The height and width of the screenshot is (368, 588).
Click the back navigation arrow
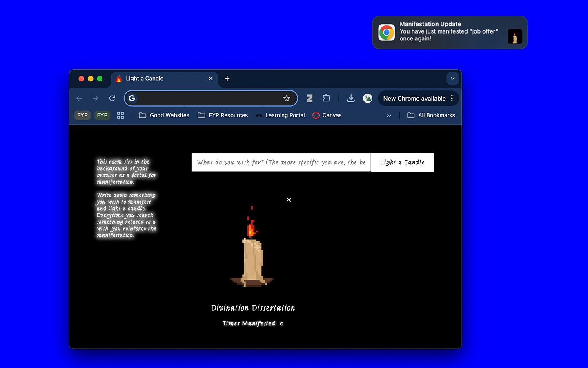coord(79,98)
